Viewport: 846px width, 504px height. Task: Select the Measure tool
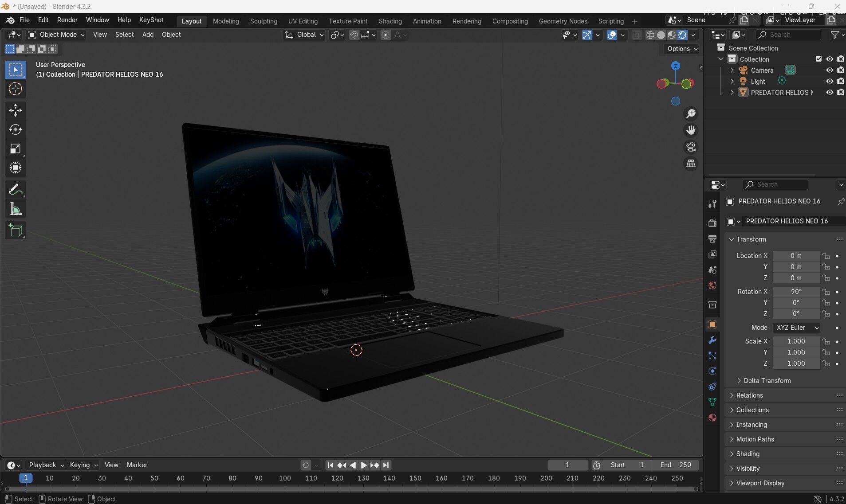[16, 209]
